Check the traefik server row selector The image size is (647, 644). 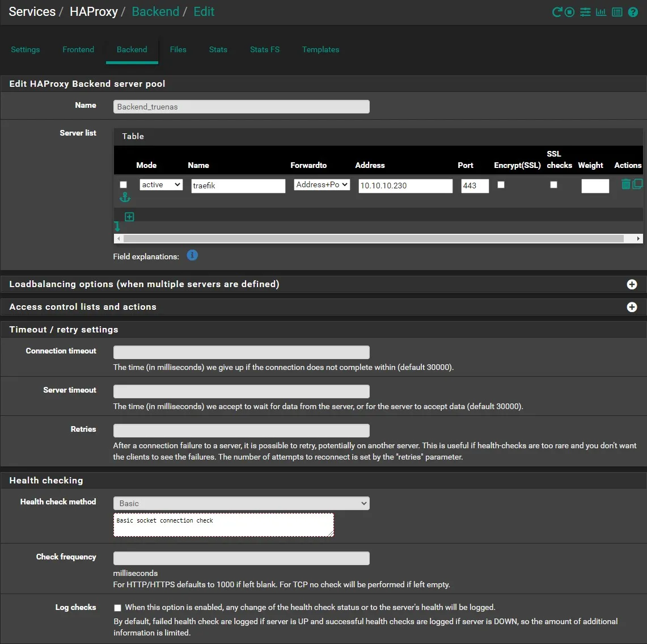123,184
